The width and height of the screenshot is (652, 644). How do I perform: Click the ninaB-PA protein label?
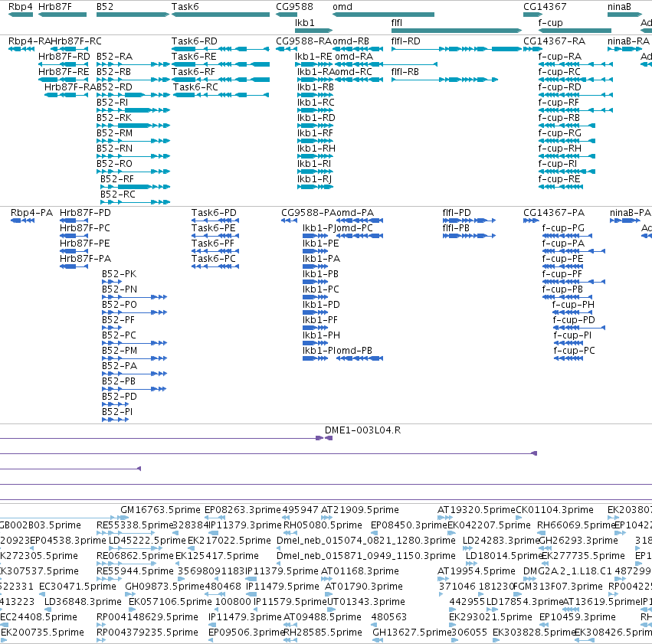(630, 213)
